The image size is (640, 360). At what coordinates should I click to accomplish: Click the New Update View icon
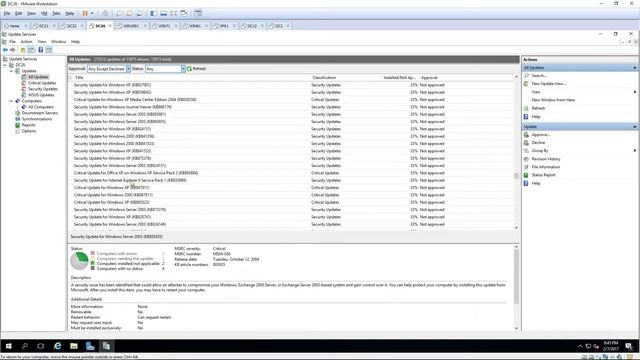tap(526, 84)
